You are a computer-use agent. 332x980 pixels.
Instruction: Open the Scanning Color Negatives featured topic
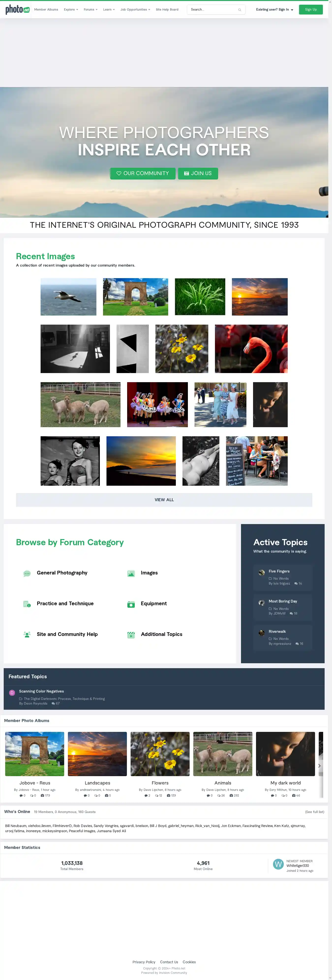coord(42,691)
